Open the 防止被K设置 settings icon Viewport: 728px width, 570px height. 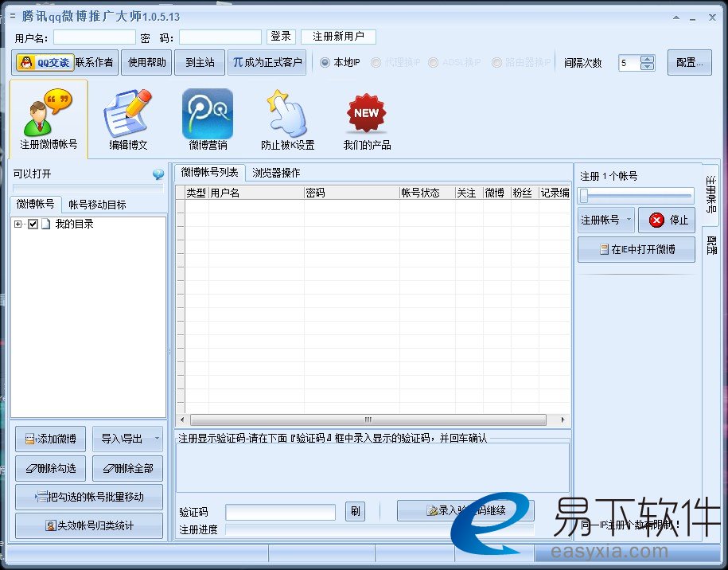[287, 119]
